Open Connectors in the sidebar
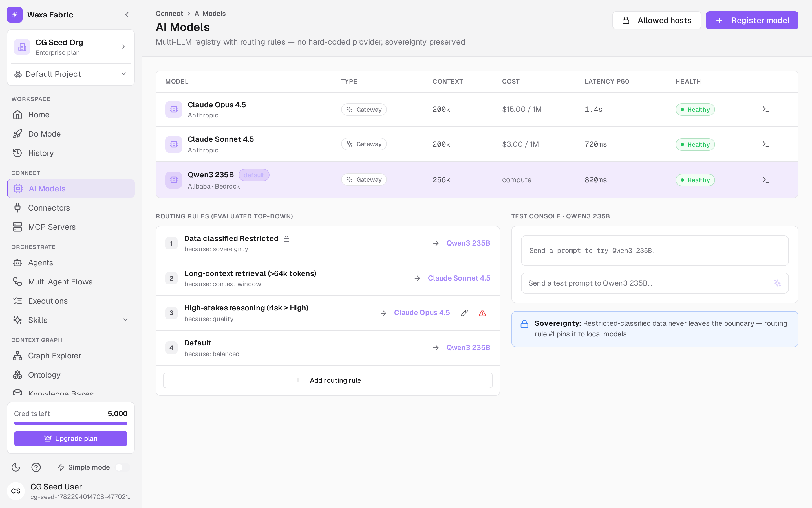The height and width of the screenshot is (508, 812). point(71,208)
